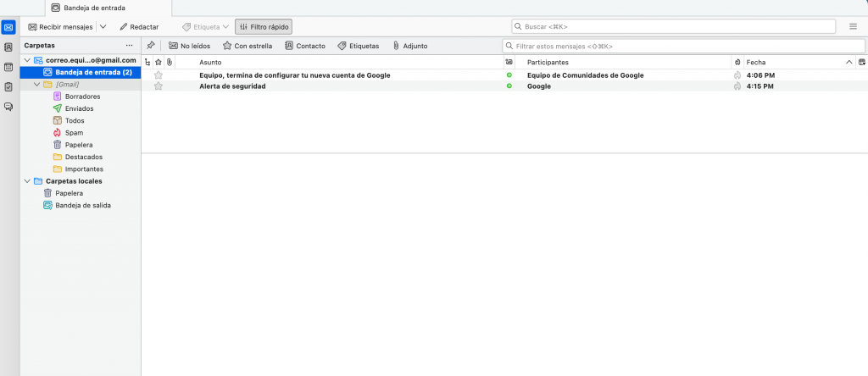
Task: Open the hamburger application menu
Action: pos(853,26)
